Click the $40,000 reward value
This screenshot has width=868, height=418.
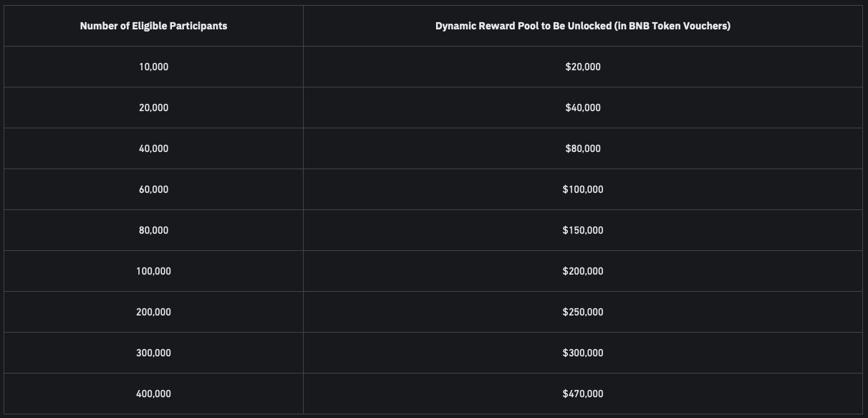pos(582,108)
